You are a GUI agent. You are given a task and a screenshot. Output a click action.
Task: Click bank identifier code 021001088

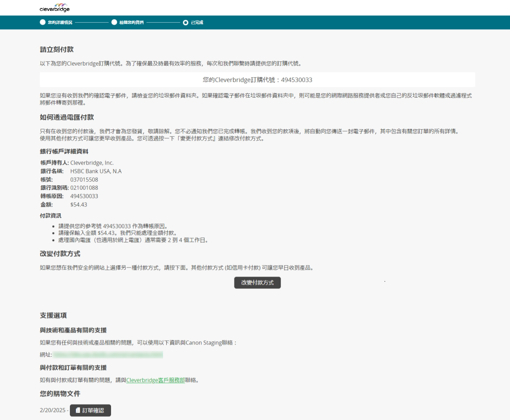pos(84,188)
